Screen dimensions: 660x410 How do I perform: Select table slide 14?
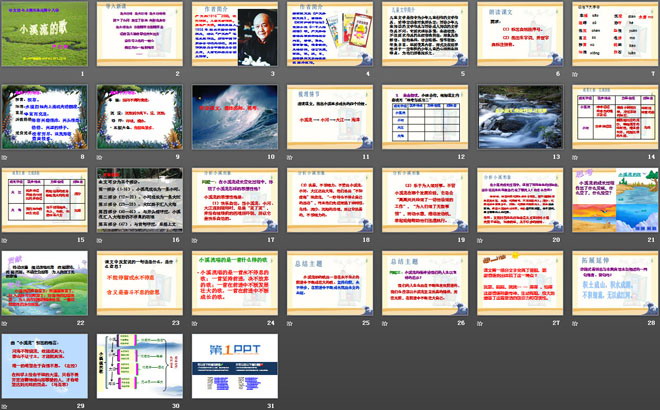[x=615, y=117]
